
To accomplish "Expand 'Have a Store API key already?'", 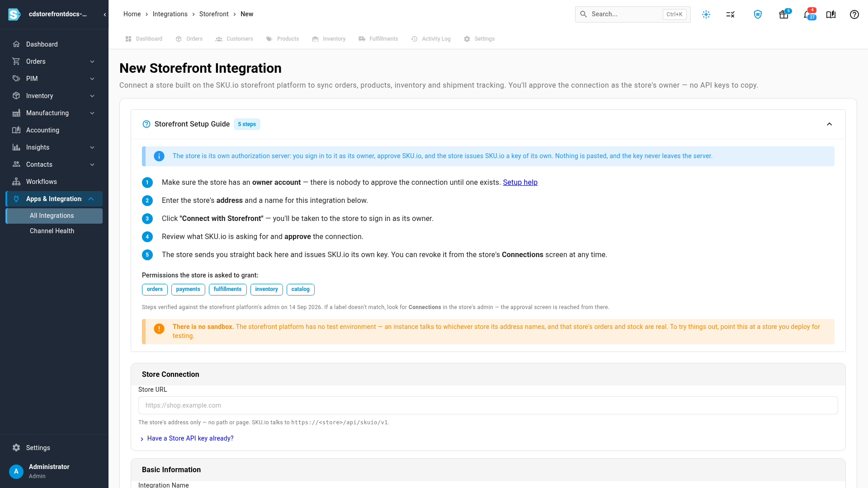I will pos(187,438).
